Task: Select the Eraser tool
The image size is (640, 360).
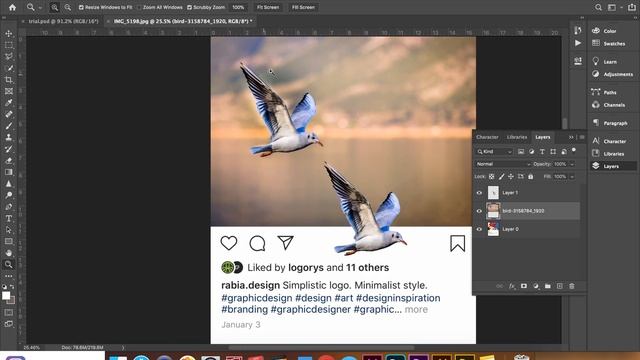Action: [x=9, y=160]
